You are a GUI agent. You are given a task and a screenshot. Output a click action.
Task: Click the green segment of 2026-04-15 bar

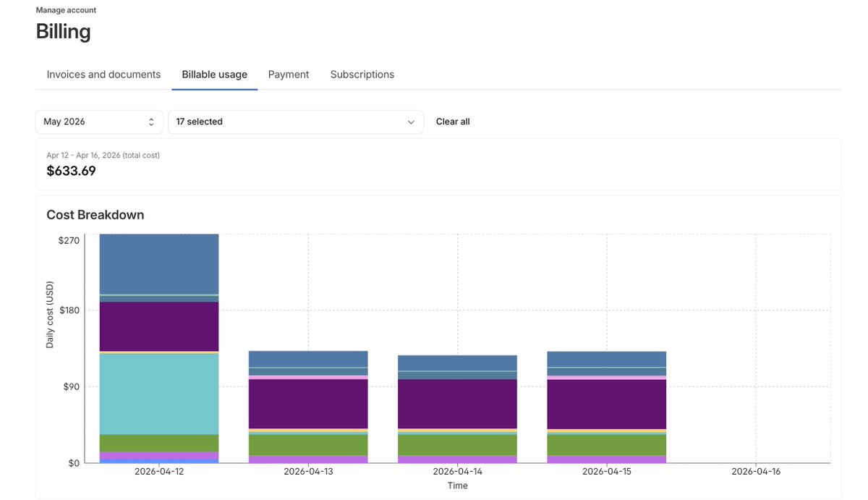(x=607, y=445)
